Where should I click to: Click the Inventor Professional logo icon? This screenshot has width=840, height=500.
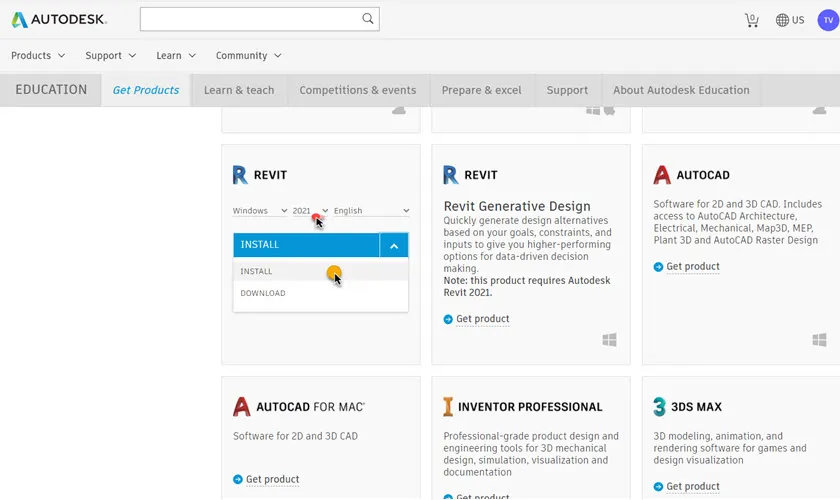pyautogui.click(x=449, y=407)
